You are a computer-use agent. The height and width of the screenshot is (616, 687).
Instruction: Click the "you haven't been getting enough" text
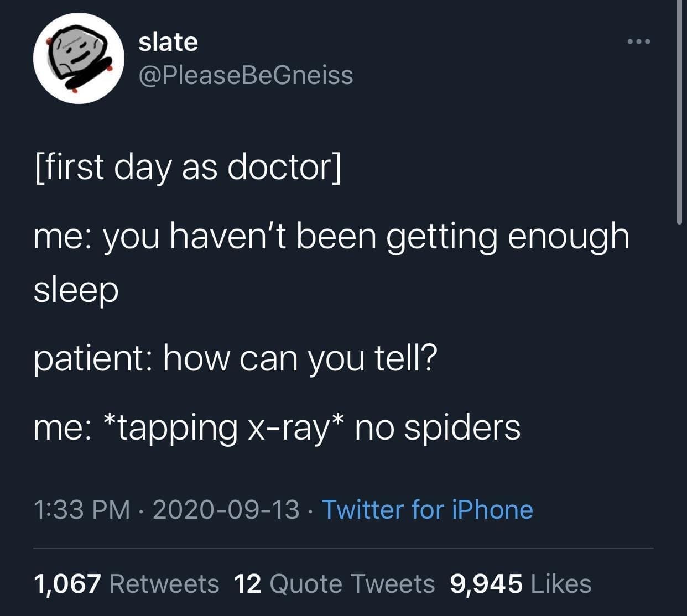(x=365, y=236)
